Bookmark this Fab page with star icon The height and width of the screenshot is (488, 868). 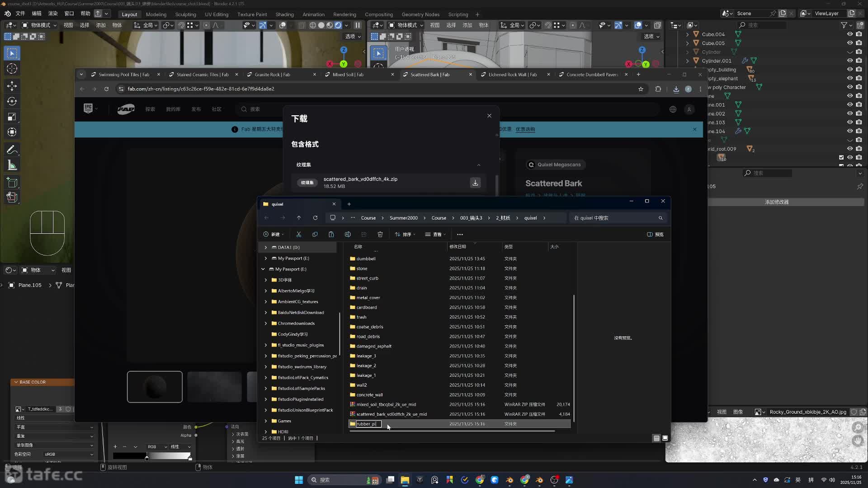tap(641, 89)
